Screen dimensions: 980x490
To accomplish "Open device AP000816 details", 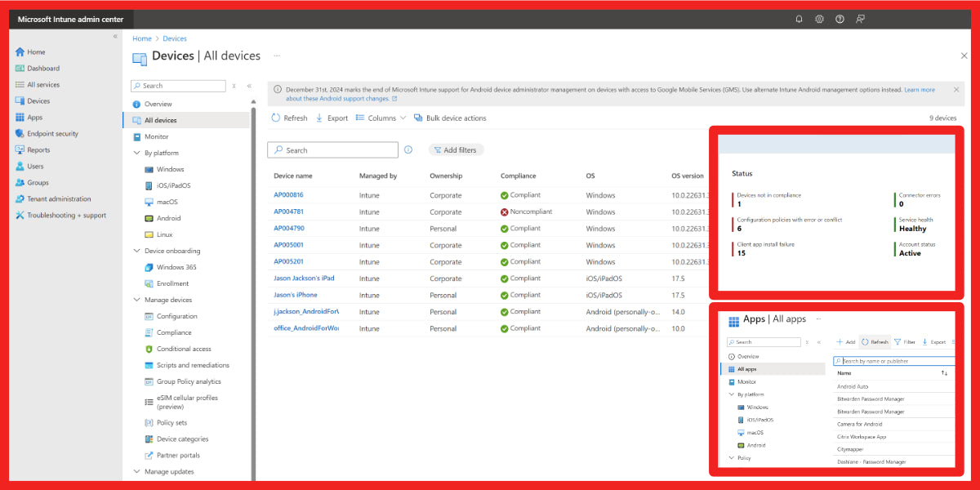I will click(288, 195).
